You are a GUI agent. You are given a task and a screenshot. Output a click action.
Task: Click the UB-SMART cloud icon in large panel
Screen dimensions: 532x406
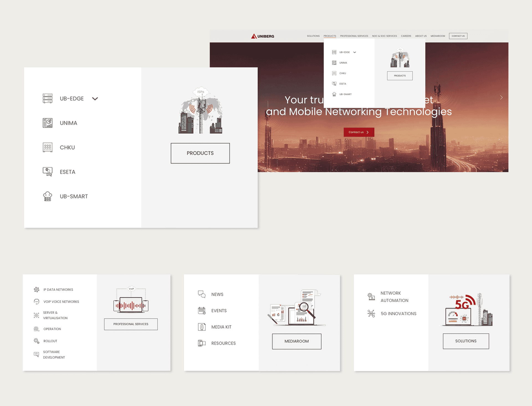(x=47, y=196)
